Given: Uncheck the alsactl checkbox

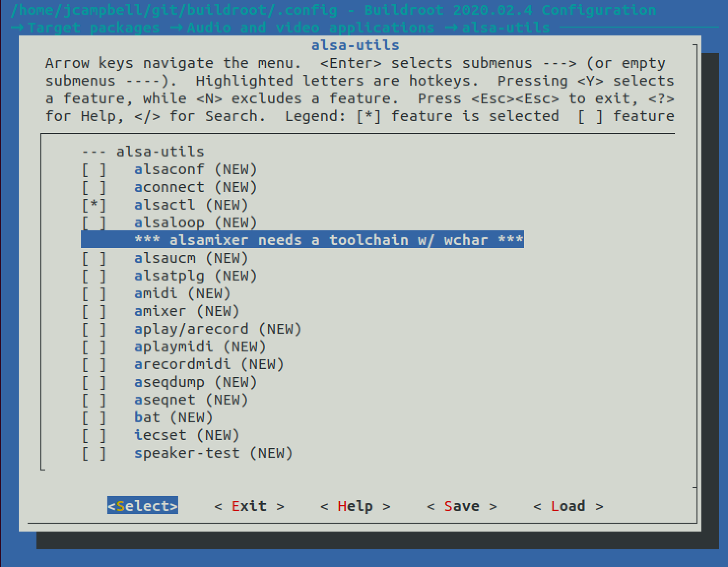Looking at the screenshot, I should 94,205.
